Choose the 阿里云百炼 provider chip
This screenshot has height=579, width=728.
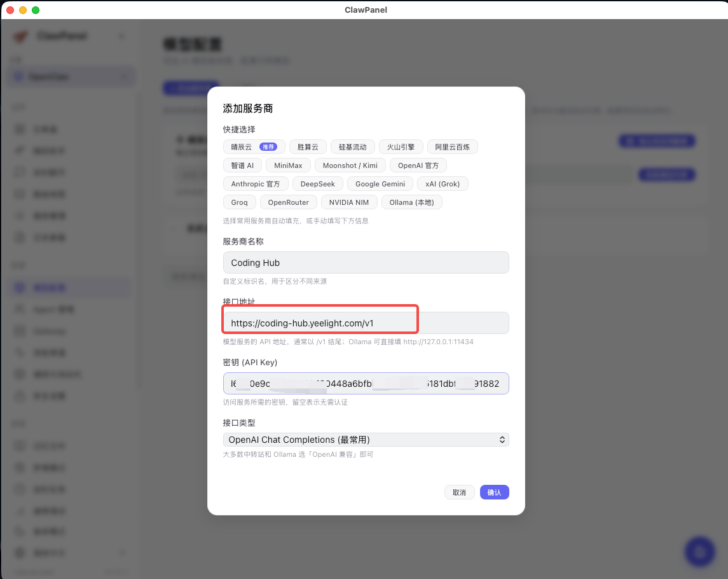(x=452, y=147)
